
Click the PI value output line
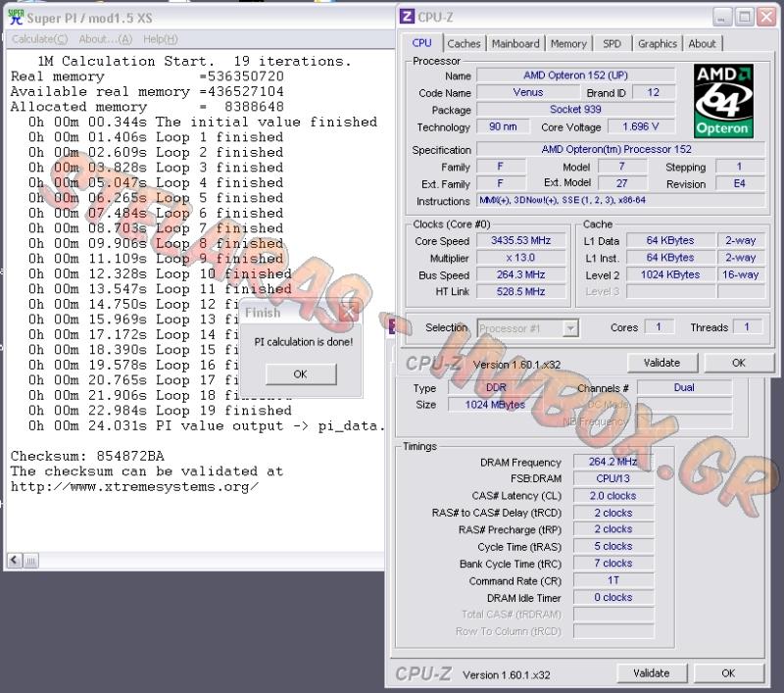[207, 426]
